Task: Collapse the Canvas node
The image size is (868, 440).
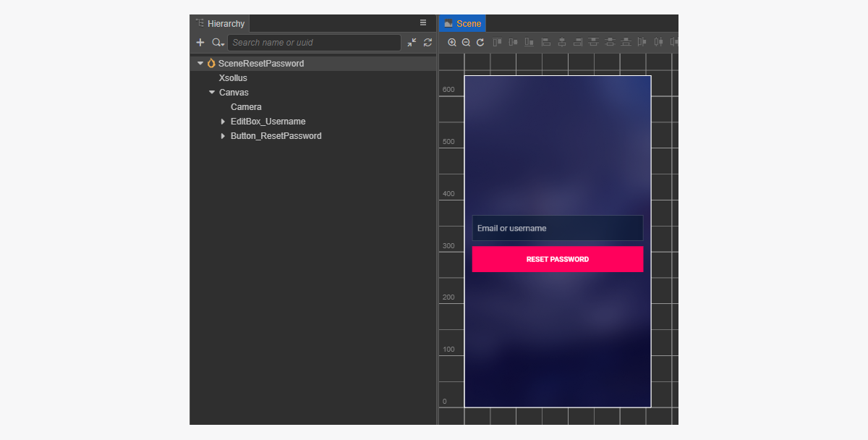Action: click(212, 93)
